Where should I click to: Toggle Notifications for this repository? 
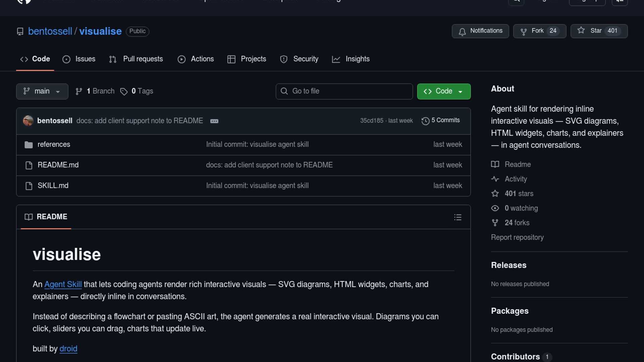coord(480,31)
